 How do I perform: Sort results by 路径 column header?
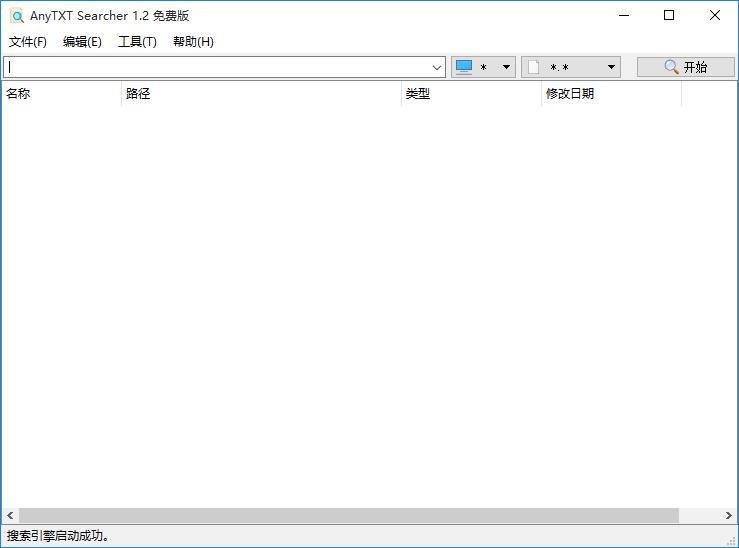(261, 93)
